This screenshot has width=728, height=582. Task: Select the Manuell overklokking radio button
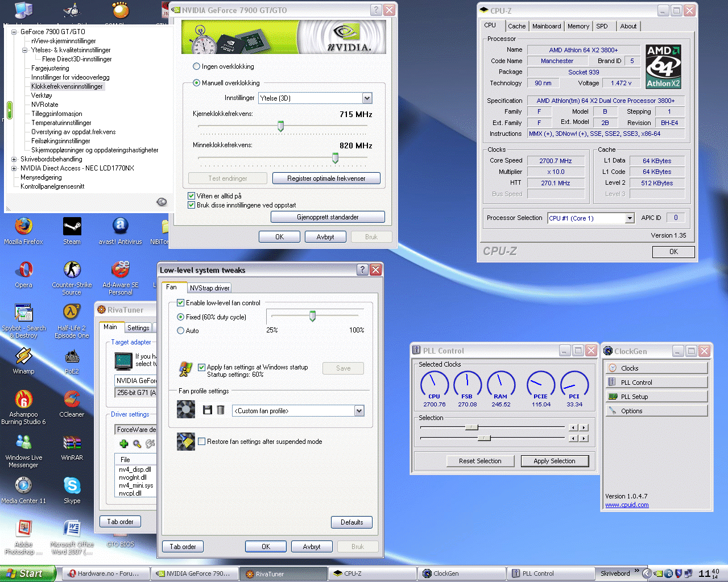click(x=196, y=83)
